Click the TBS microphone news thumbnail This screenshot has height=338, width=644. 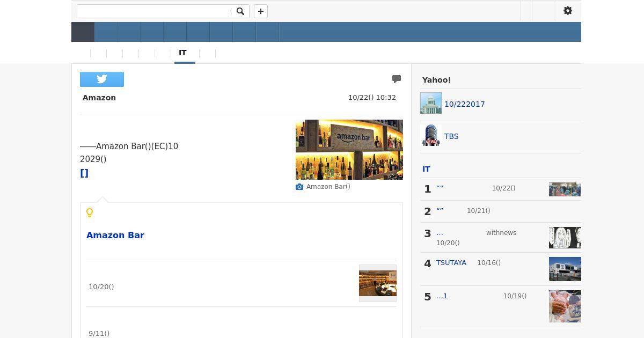(x=431, y=135)
